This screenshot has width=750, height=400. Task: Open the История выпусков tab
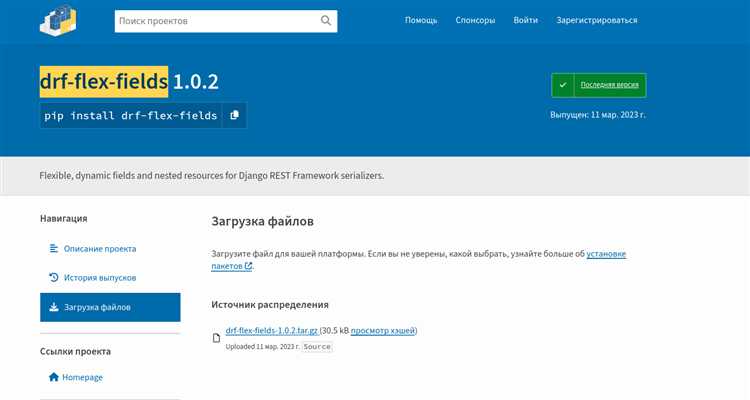coord(110,278)
